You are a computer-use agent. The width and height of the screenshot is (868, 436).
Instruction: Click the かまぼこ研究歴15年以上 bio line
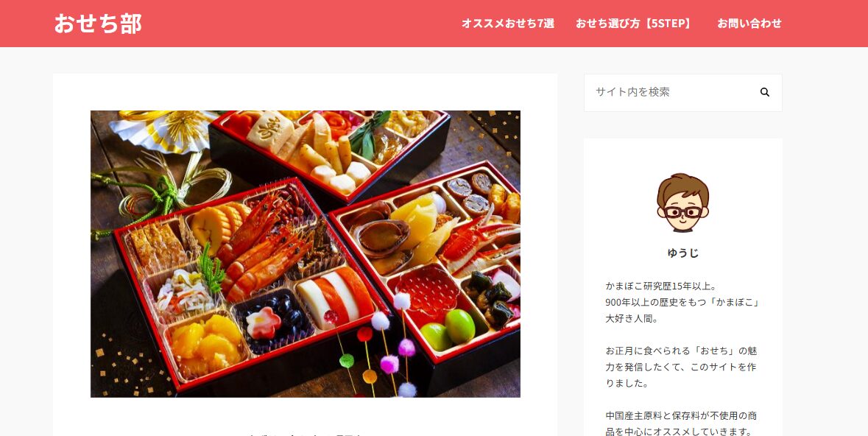[x=662, y=286]
